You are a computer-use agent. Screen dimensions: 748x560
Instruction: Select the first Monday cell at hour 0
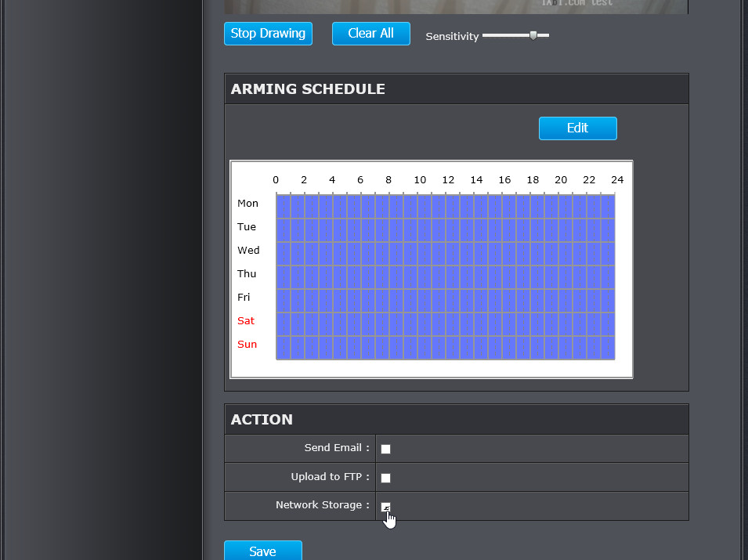(x=284, y=207)
